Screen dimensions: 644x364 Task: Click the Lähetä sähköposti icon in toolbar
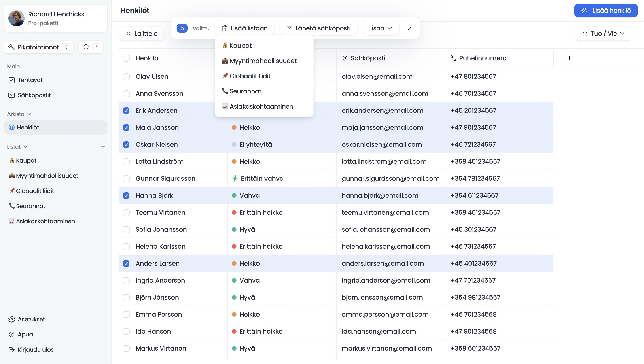[290, 28]
